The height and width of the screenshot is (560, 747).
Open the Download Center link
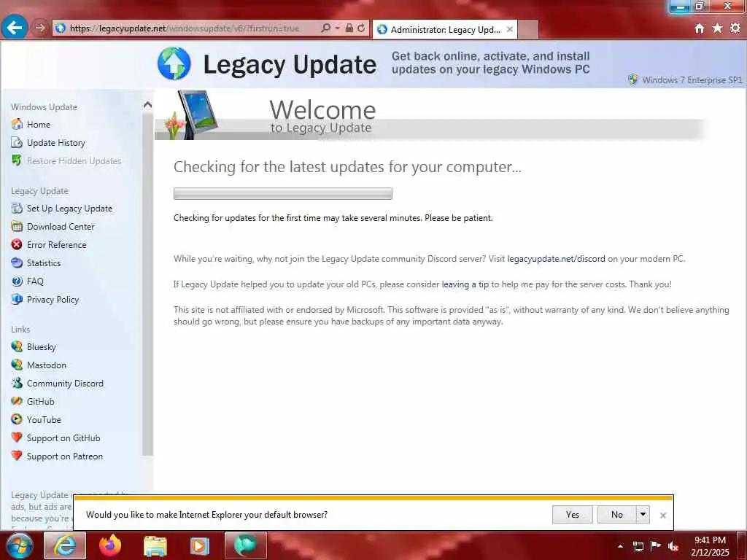point(61,227)
